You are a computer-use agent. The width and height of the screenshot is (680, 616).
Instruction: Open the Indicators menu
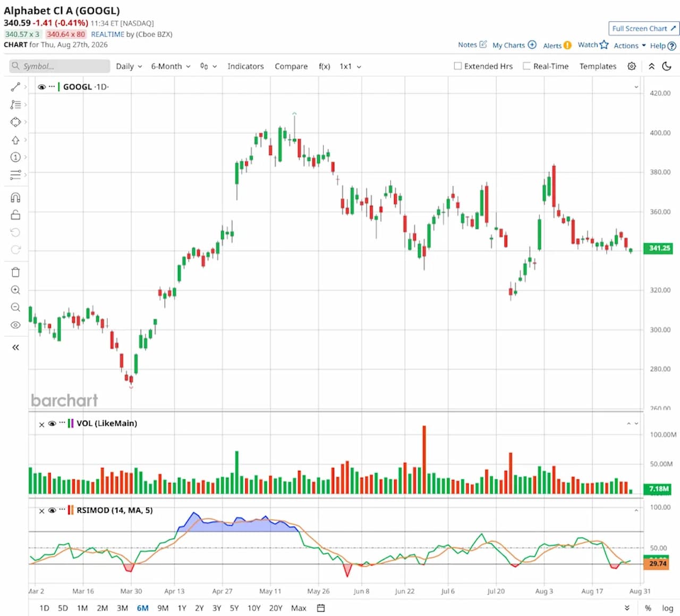click(245, 66)
